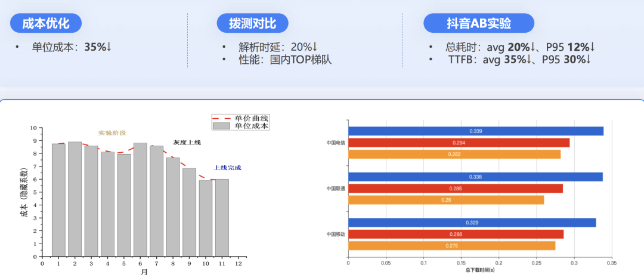The image size is (644, 277).
Task: Click the 中国联通 category label
Action: (x=336, y=189)
